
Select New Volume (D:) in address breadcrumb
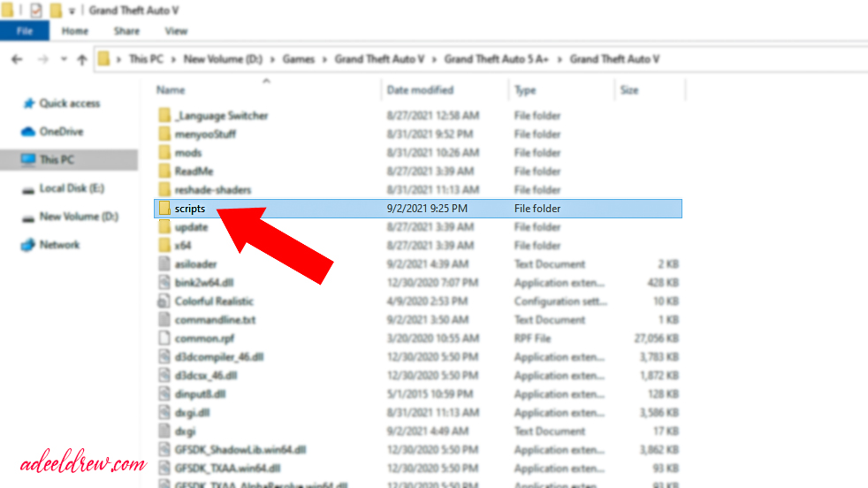click(x=223, y=58)
